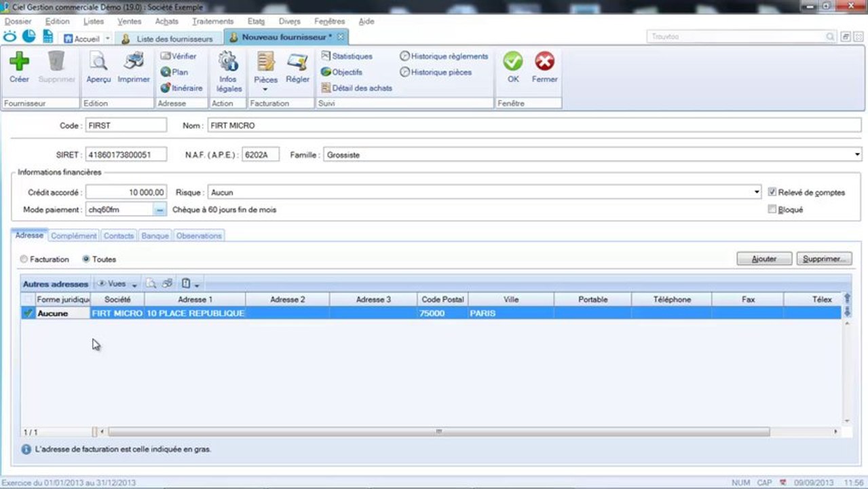Click the Ville column header
This screenshot has width=868, height=489.
[x=511, y=299]
